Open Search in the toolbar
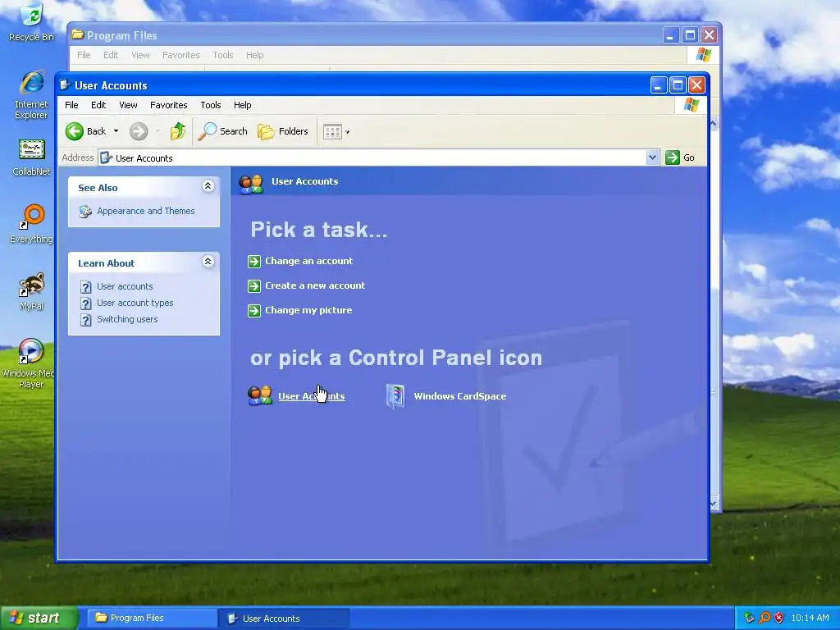This screenshot has width=840, height=630. pos(223,131)
